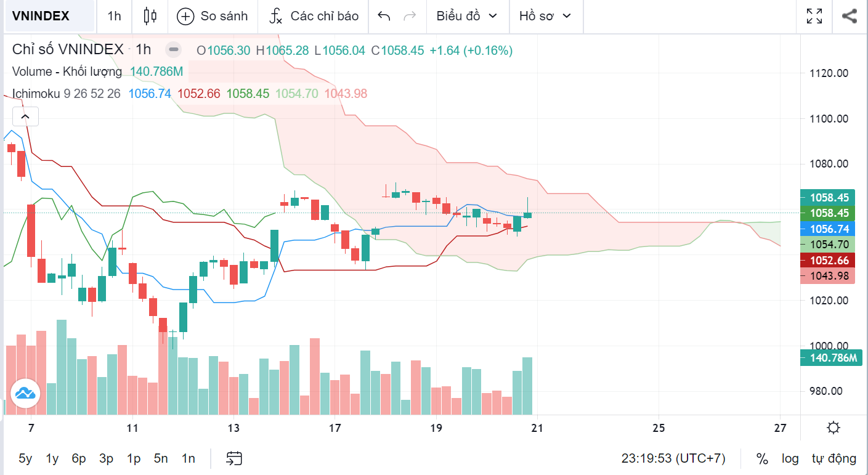
Task: Collapse the indicator legend with arrow
Action: [x=25, y=116]
